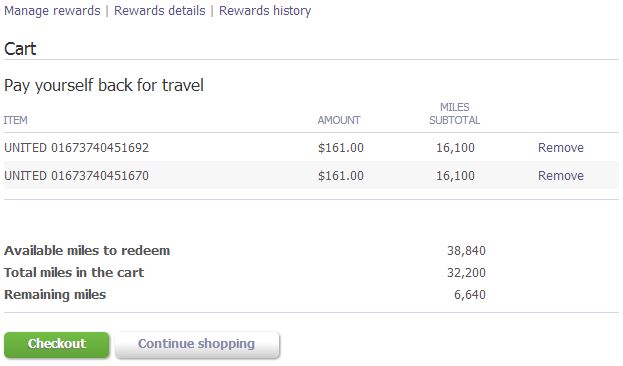Go to Rewards details
This screenshot has height=366, width=623.
(x=159, y=11)
